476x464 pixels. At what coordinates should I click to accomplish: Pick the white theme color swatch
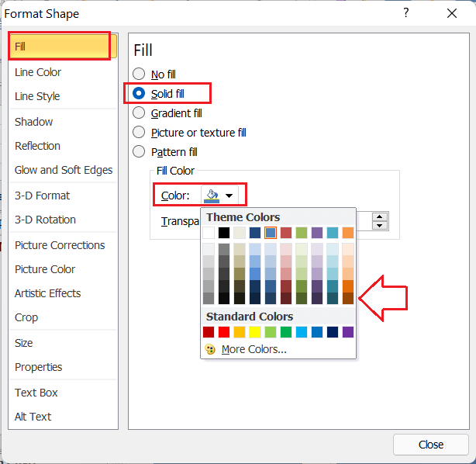tap(209, 233)
